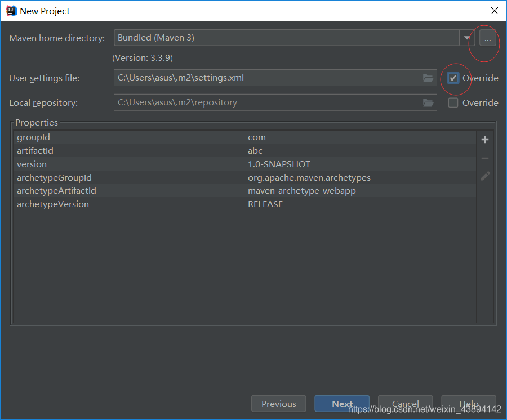
Task: Click the Local repository path field
Action: coord(275,102)
